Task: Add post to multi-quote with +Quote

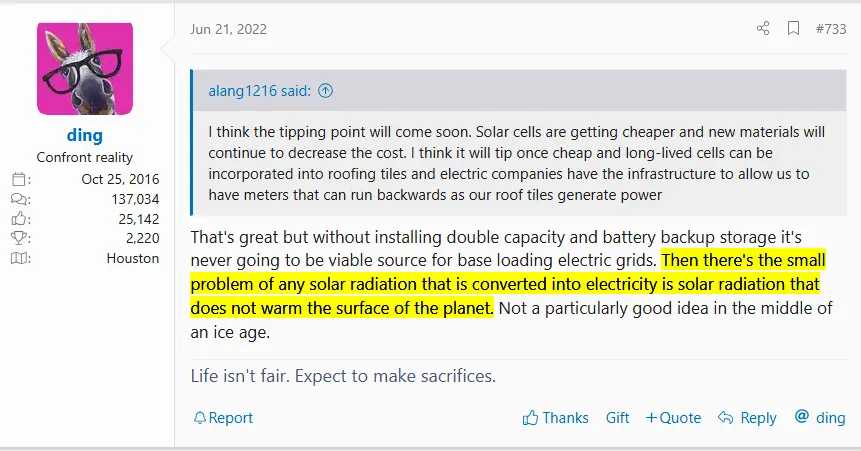Action: tap(673, 418)
